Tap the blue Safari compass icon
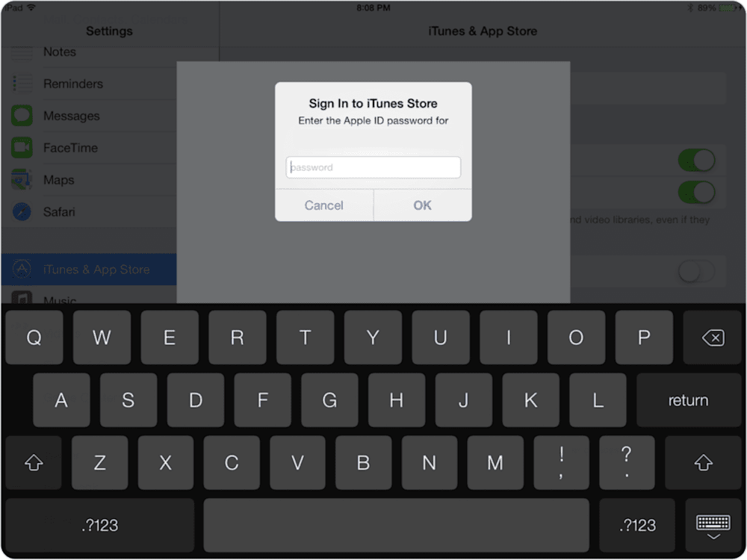Image resolution: width=747 pixels, height=560 pixels. (22, 211)
